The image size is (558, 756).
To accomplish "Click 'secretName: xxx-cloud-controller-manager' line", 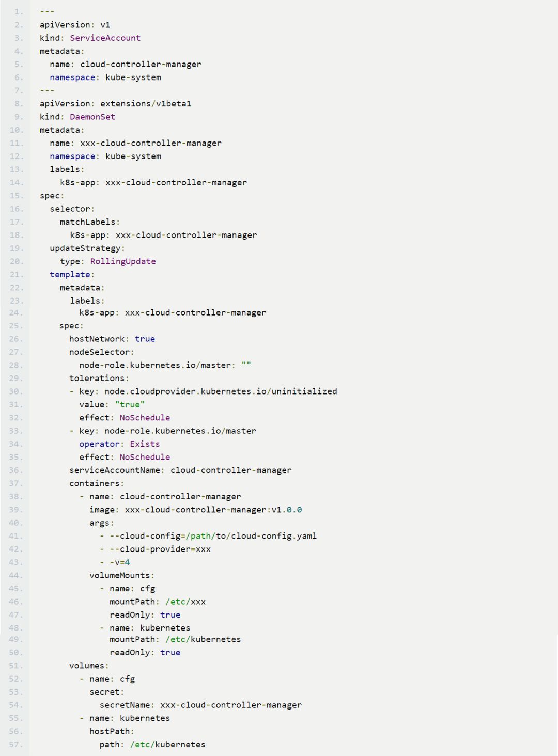I will pos(200,705).
